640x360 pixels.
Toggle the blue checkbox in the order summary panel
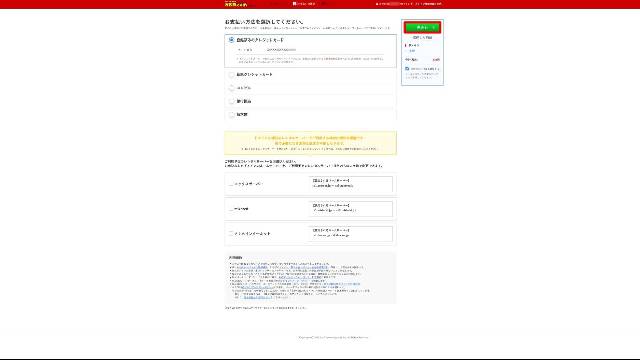click(407, 69)
